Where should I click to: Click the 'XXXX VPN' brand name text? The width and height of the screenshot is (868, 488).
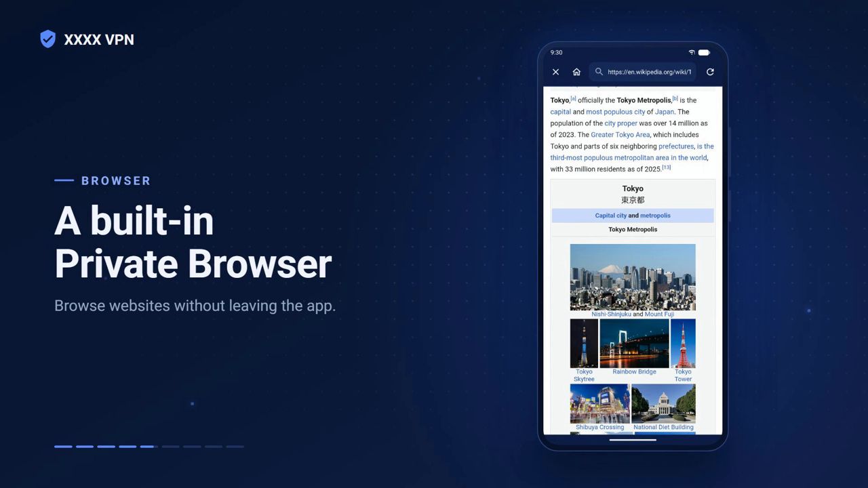(99, 40)
